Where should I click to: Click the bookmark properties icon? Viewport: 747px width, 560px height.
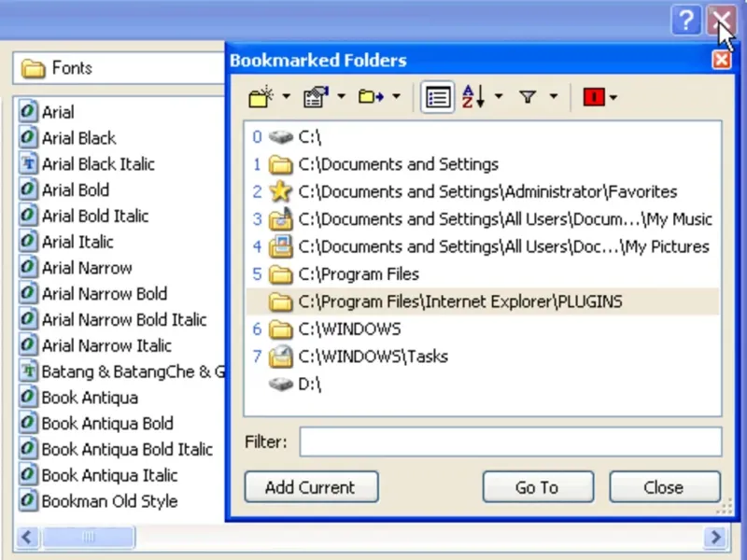click(316, 97)
